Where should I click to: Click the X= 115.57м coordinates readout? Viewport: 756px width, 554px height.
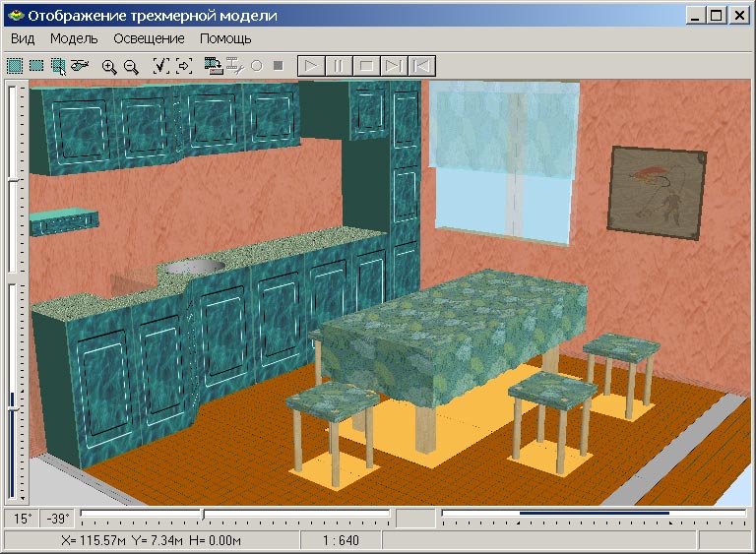(x=152, y=540)
